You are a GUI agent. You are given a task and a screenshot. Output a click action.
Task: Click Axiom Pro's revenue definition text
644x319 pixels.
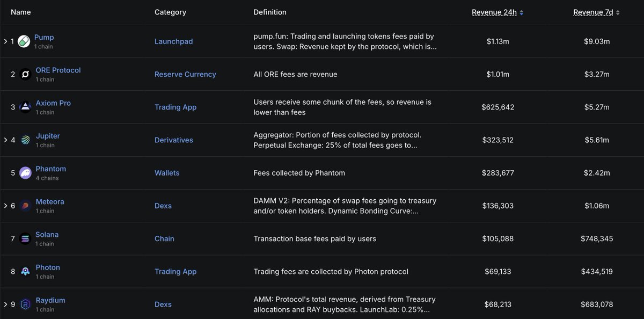342,107
